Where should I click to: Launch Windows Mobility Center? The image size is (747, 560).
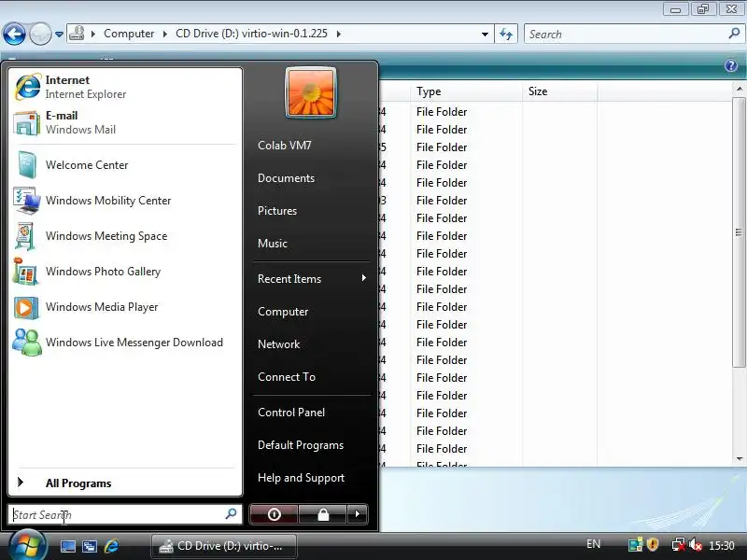tap(125, 201)
